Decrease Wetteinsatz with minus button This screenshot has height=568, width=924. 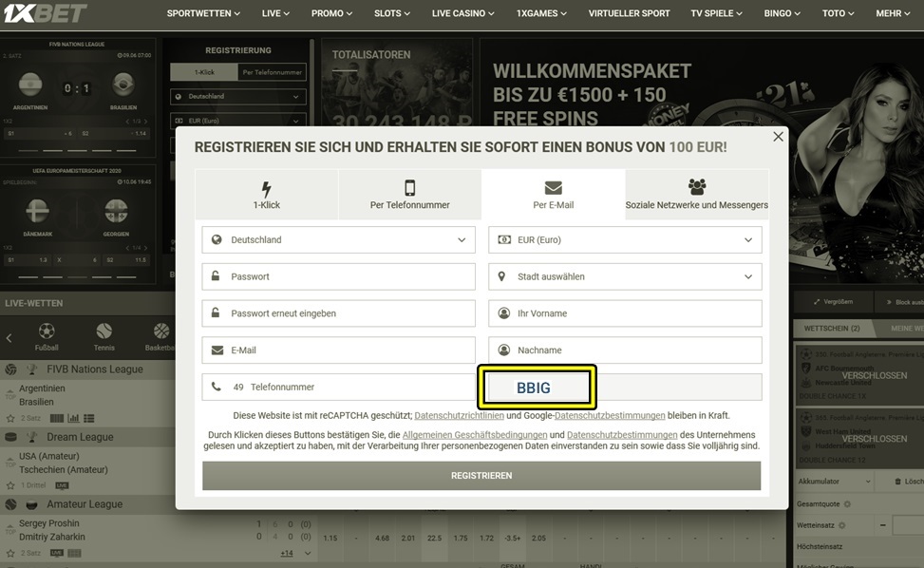click(x=883, y=525)
